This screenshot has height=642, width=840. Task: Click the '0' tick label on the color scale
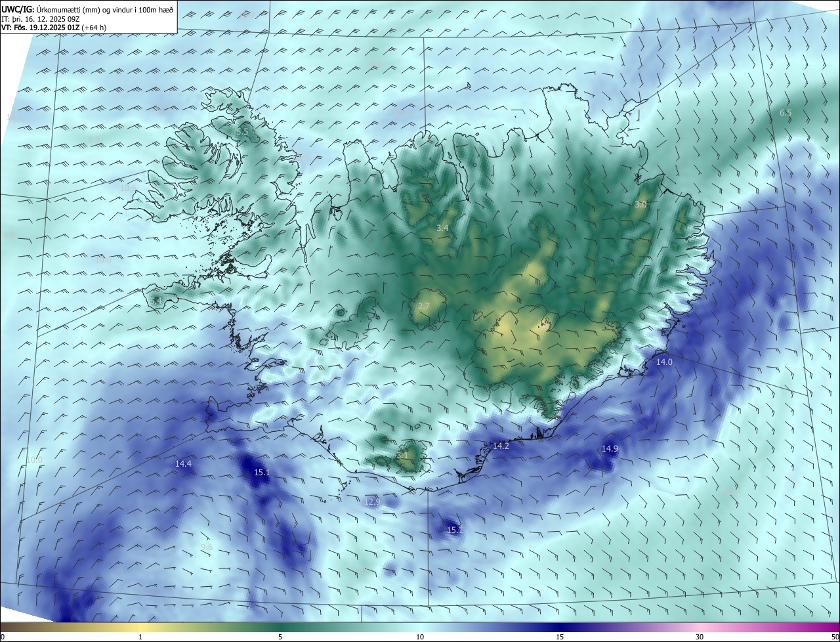[x=3, y=637]
